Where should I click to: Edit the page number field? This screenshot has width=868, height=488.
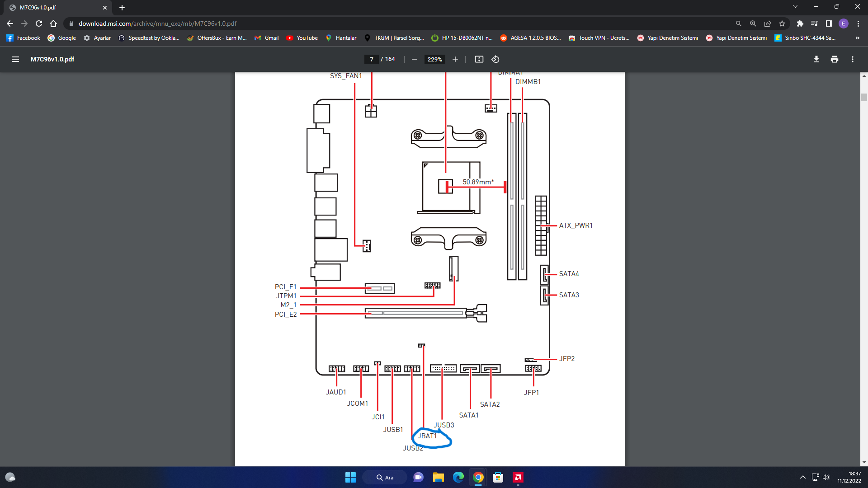[372, 59]
